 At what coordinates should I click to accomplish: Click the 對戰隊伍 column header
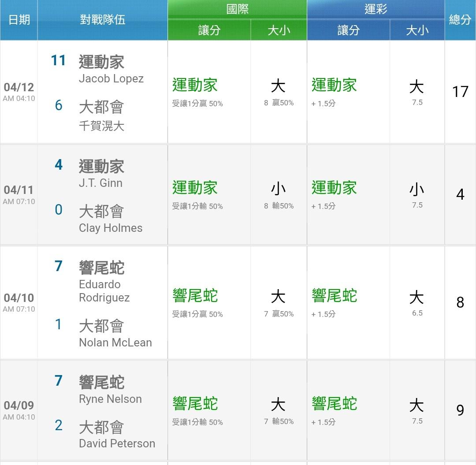click(x=102, y=20)
